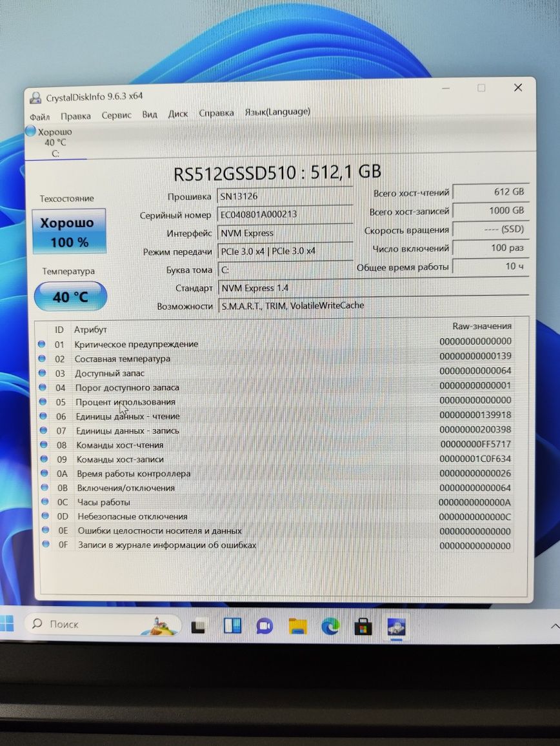Open the Chat icon on the taskbar
Viewport: 560px width, 746px height.
[x=265, y=627]
